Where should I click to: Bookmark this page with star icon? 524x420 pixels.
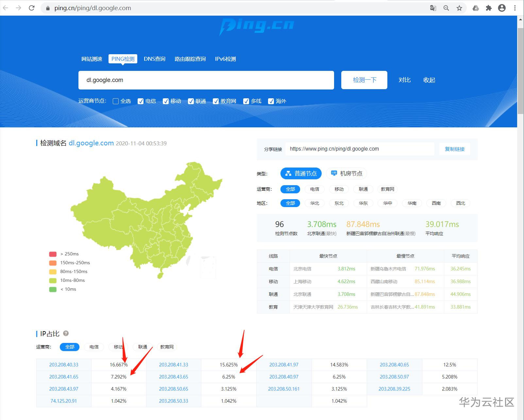tap(459, 8)
